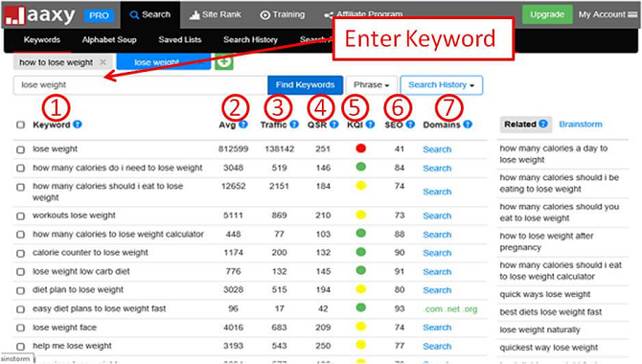The image size is (642, 364).
Task: Check 'diet plan to lose weight' row
Action: click(x=20, y=290)
